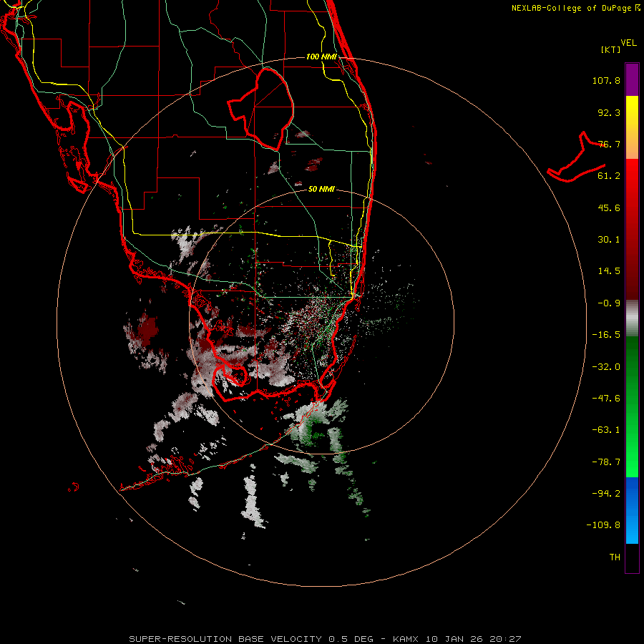Click the 100 NMI range ring label
The width and height of the screenshot is (644, 644).
(x=321, y=57)
